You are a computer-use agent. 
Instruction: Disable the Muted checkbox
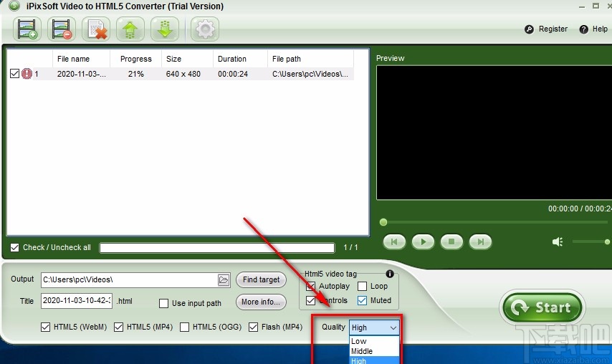[362, 300]
